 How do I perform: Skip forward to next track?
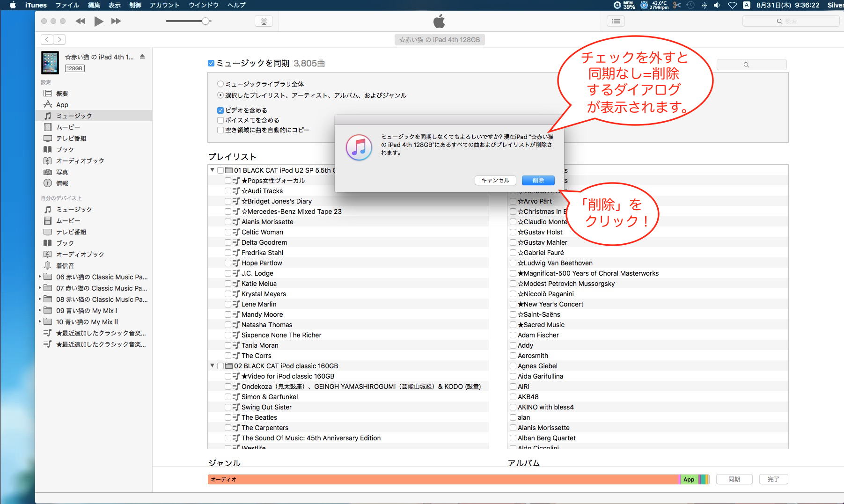click(x=116, y=21)
